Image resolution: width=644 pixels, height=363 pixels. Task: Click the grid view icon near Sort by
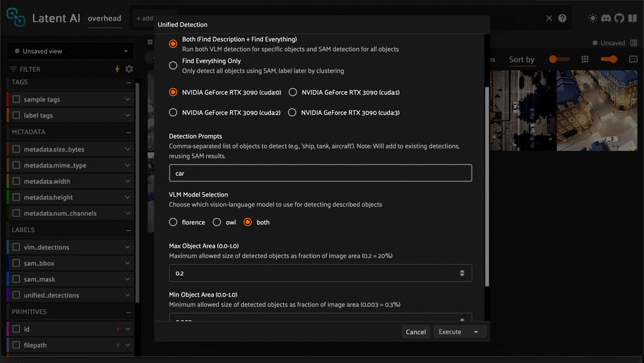(585, 60)
